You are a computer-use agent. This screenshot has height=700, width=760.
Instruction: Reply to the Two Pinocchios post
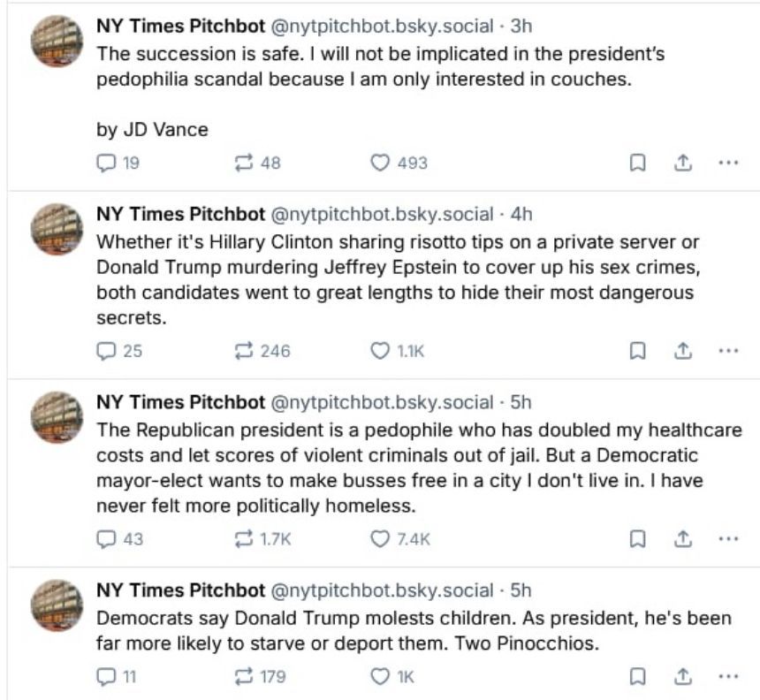105,677
